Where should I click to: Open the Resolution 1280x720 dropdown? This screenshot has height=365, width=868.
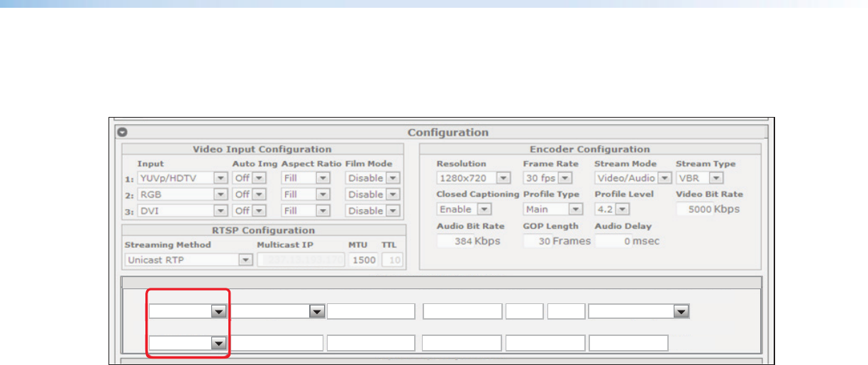pos(474,178)
